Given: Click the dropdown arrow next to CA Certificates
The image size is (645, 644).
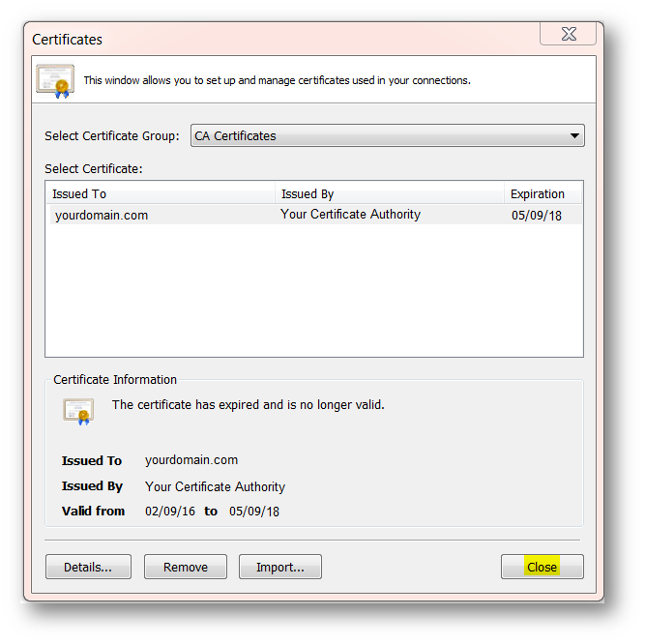Looking at the screenshot, I should pos(574,136).
